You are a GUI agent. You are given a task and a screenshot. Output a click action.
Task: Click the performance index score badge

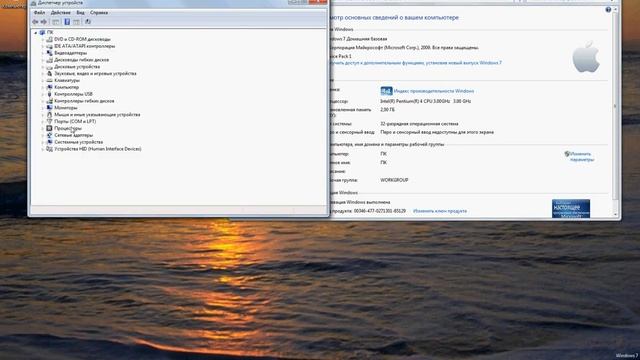tap(386, 91)
